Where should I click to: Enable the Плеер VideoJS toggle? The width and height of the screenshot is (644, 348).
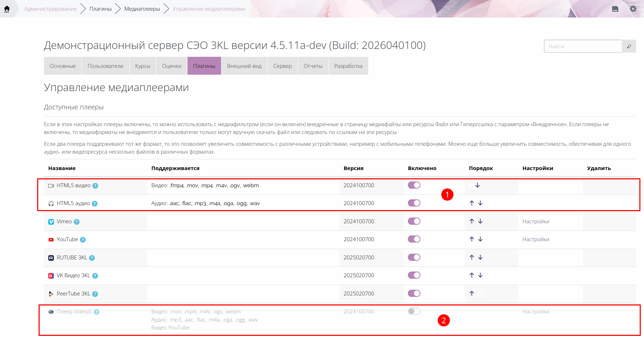414,311
